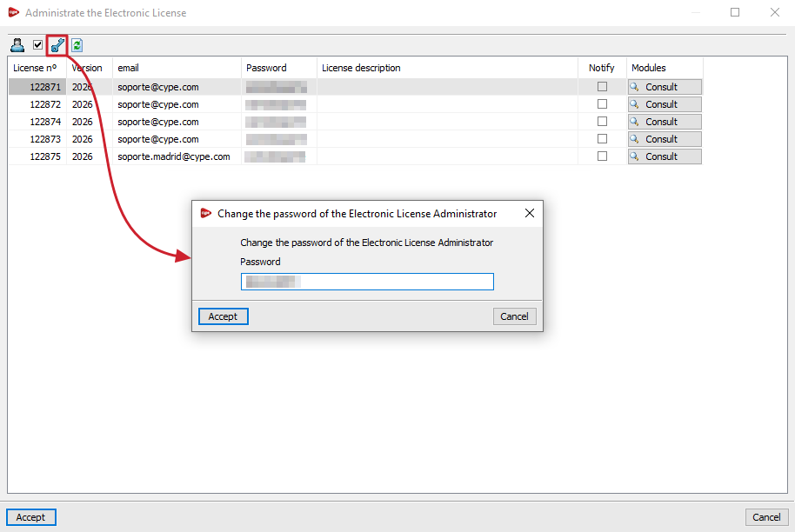Consult modules of license 122871
Viewport: 795px width, 532px height.
coord(665,87)
